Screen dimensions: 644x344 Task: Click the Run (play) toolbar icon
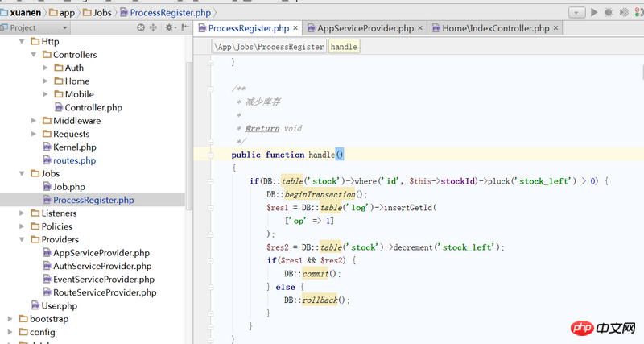click(594, 12)
